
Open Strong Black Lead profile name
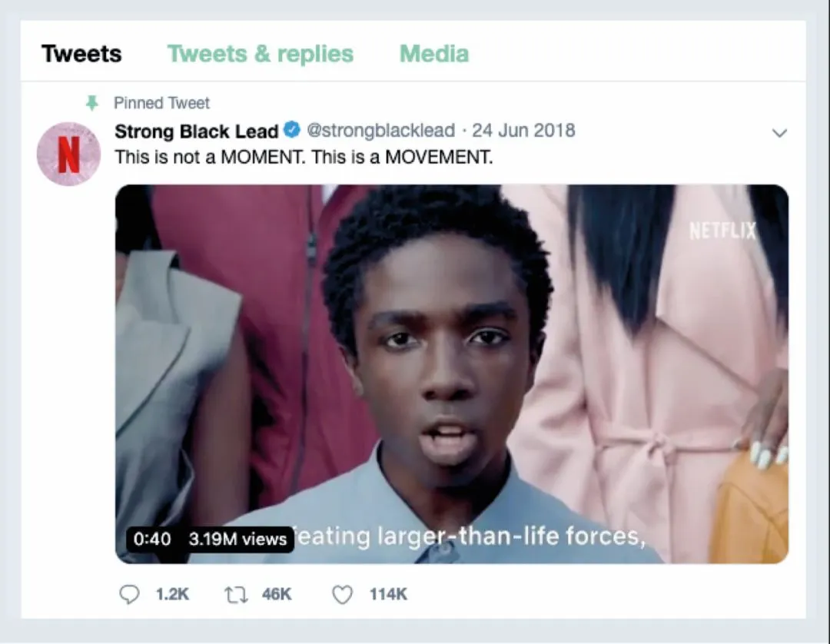click(x=196, y=131)
